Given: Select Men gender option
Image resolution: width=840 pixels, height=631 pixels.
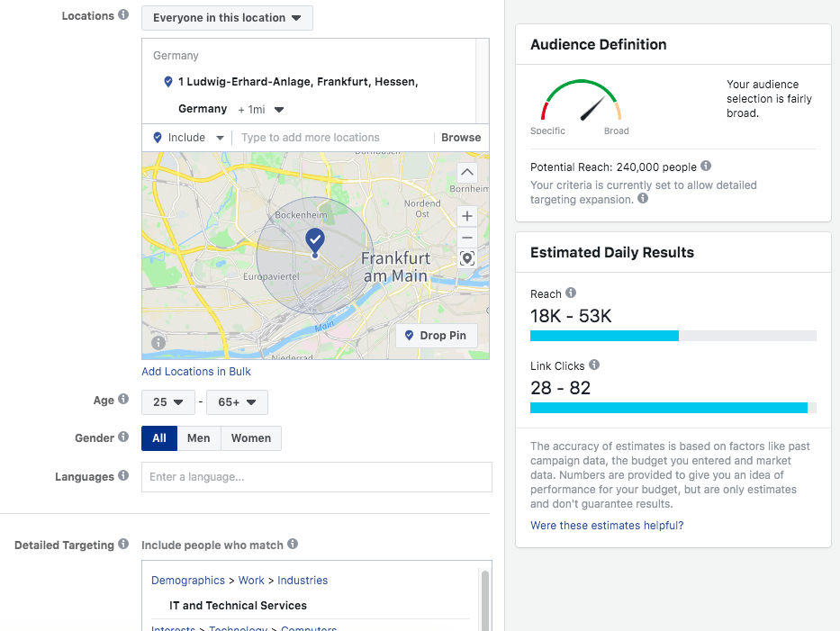Looking at the screenshot, I should pos(199,438).
